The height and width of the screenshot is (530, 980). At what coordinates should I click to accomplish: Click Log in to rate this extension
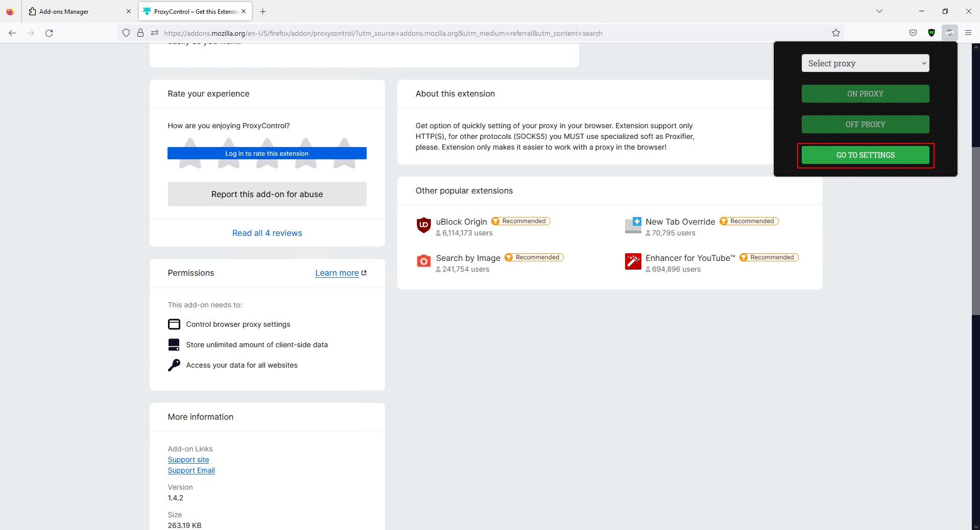tap(267, 153)
